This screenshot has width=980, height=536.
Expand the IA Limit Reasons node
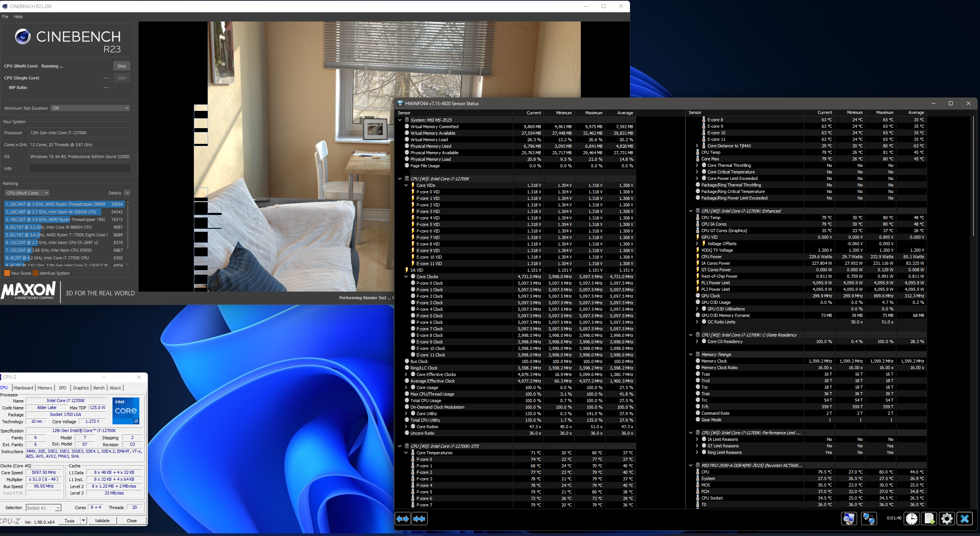pyautogui.click(x=697, y=439)
